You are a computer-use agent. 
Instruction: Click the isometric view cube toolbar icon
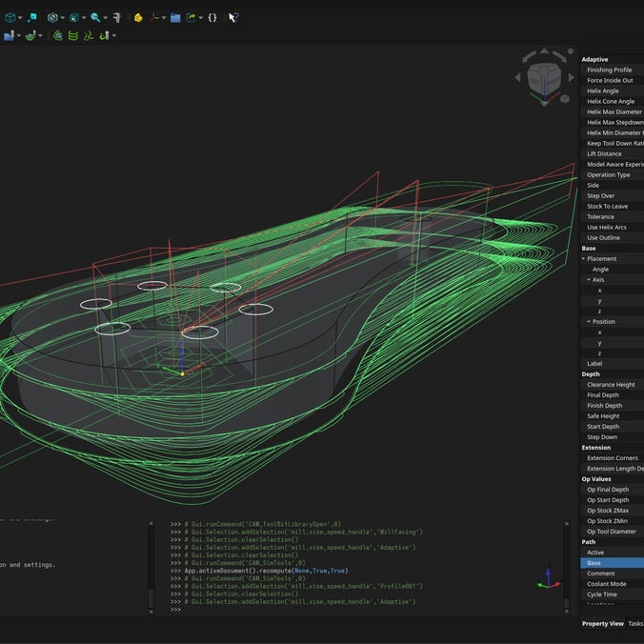[x=10, y=18]
